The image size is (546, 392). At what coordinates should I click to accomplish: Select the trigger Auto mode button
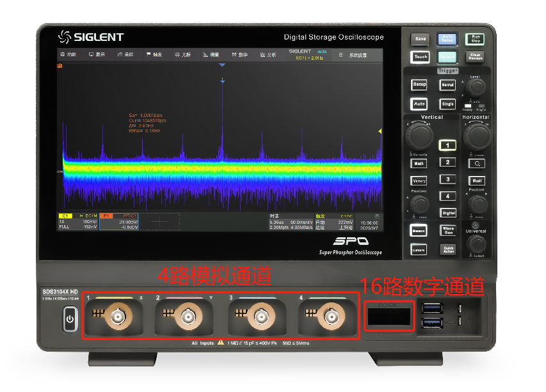[x=419, y=104]
